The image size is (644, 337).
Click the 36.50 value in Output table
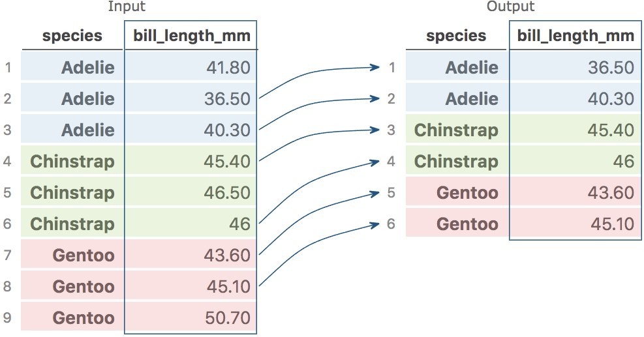611,68
